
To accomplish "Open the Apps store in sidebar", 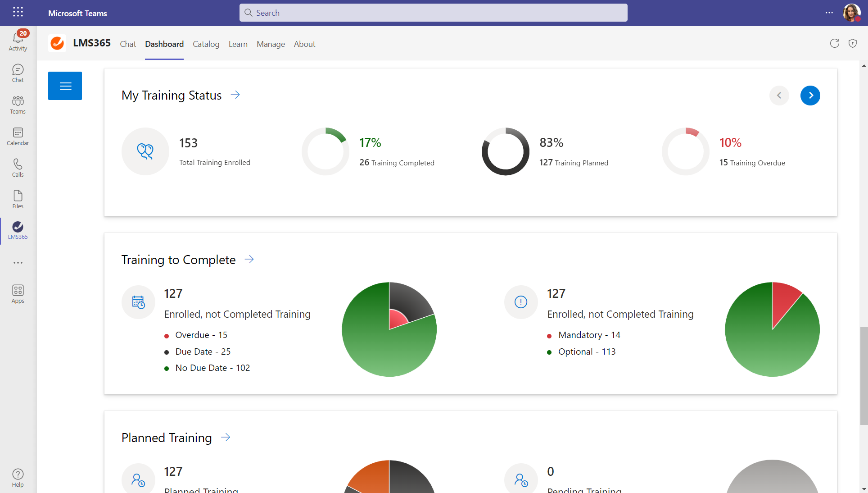I will coord(18,294).
